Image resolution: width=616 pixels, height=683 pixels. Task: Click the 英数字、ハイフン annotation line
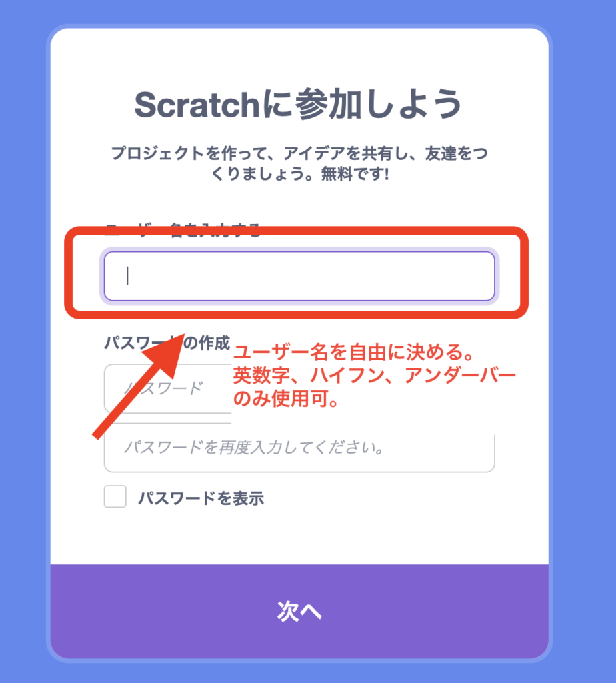pos(375,375)
